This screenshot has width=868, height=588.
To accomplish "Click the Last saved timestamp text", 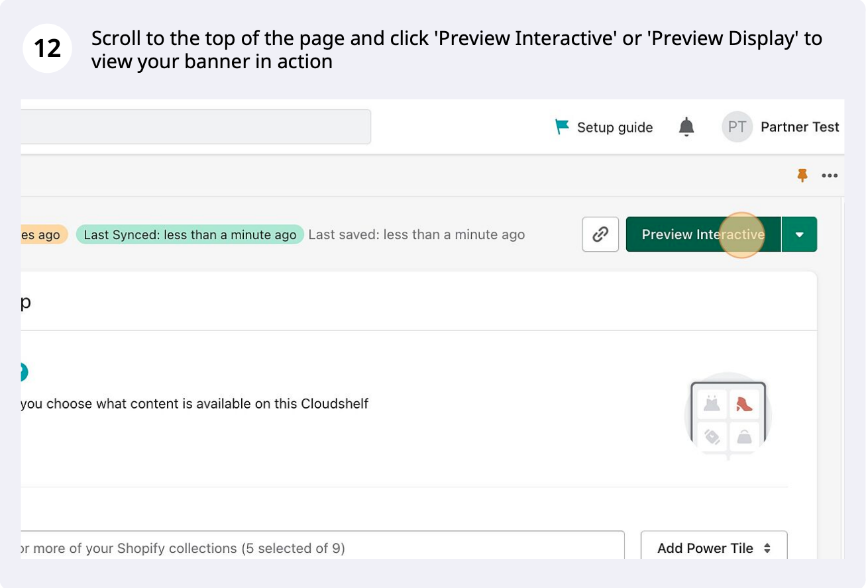I will point(417,234).
